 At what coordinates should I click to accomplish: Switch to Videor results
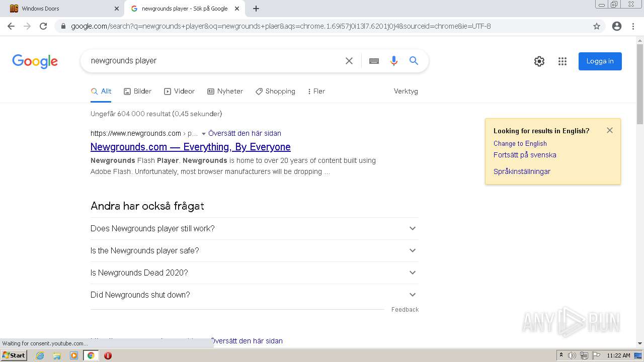pyautogui.click(x=180, y=92)
